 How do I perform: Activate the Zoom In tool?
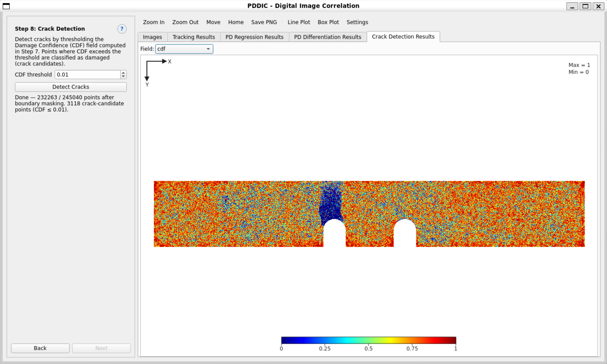point(154,22)
